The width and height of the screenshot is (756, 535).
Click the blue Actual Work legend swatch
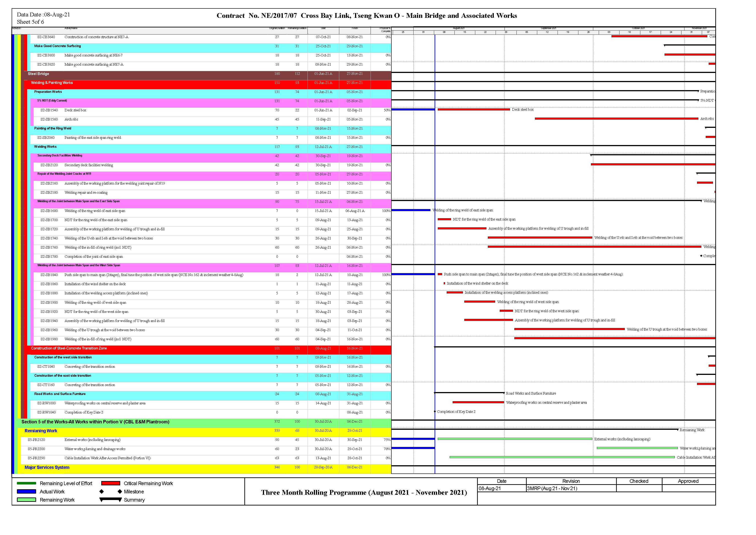click(x=26, y=492)
